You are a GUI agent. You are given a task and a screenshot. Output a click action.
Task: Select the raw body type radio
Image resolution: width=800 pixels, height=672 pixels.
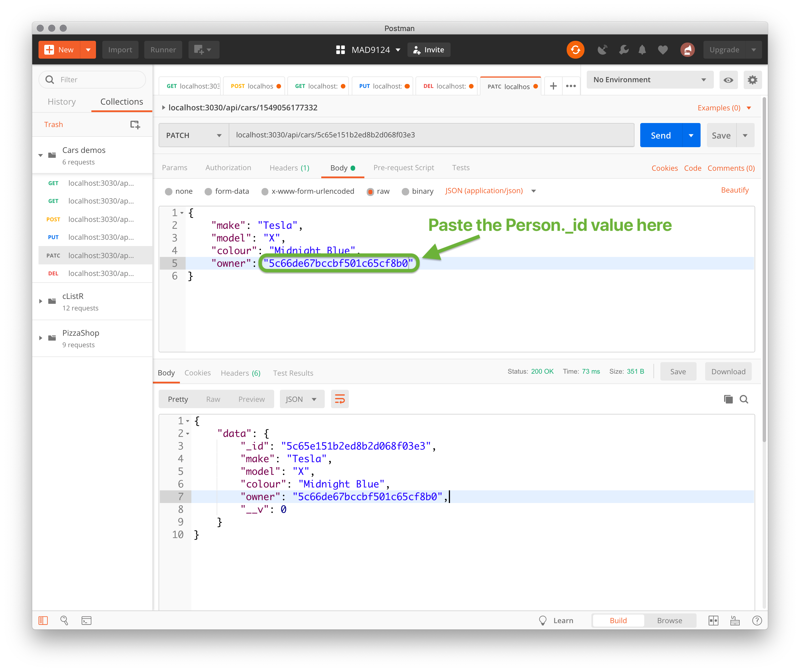point(370,191)
